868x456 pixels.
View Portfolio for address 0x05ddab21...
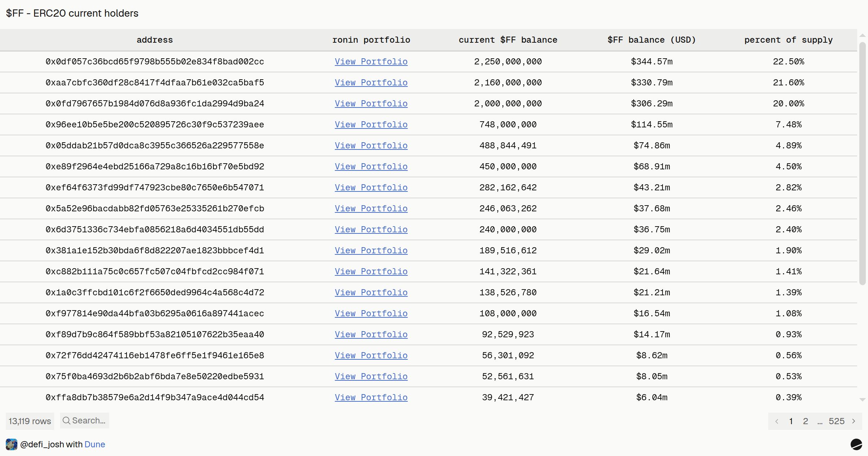371,145
